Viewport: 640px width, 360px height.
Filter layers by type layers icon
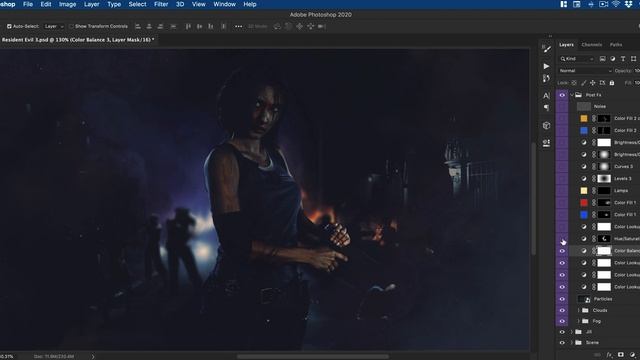coord(623,59)
